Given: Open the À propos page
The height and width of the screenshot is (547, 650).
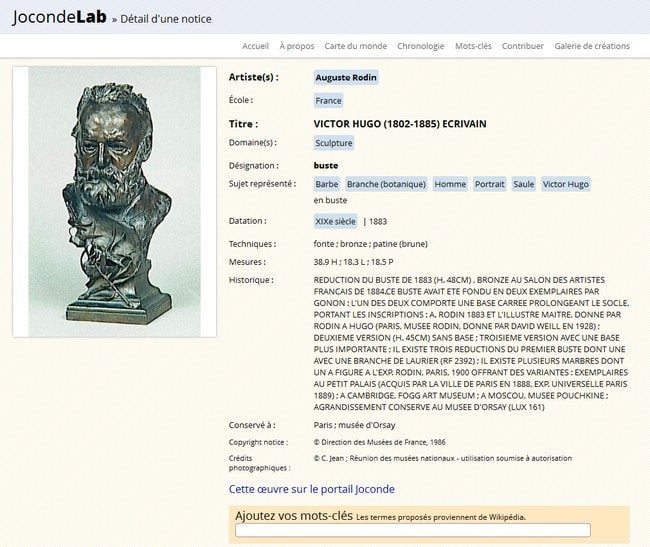Looking at the screenshot, I should click(297, 46).
